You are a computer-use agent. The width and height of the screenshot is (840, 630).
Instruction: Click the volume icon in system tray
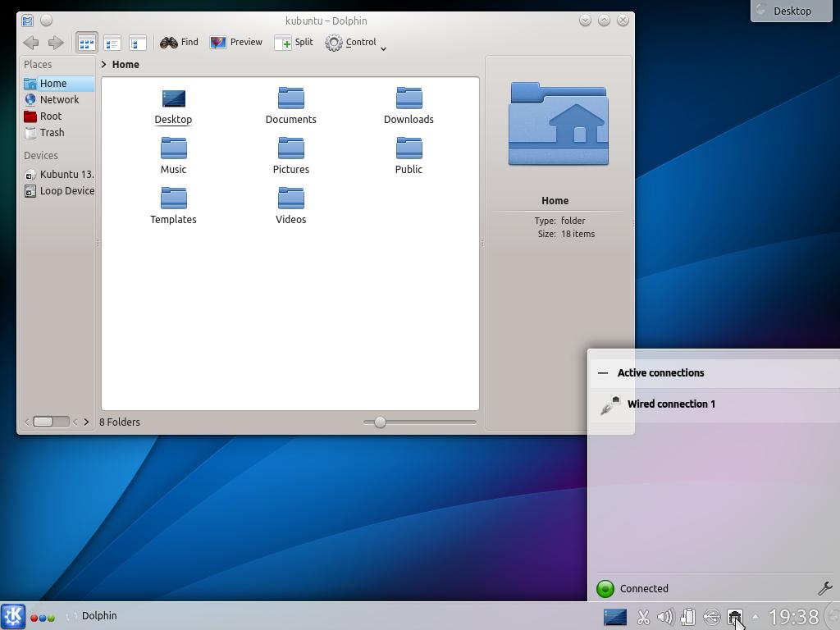pos(665,616)
